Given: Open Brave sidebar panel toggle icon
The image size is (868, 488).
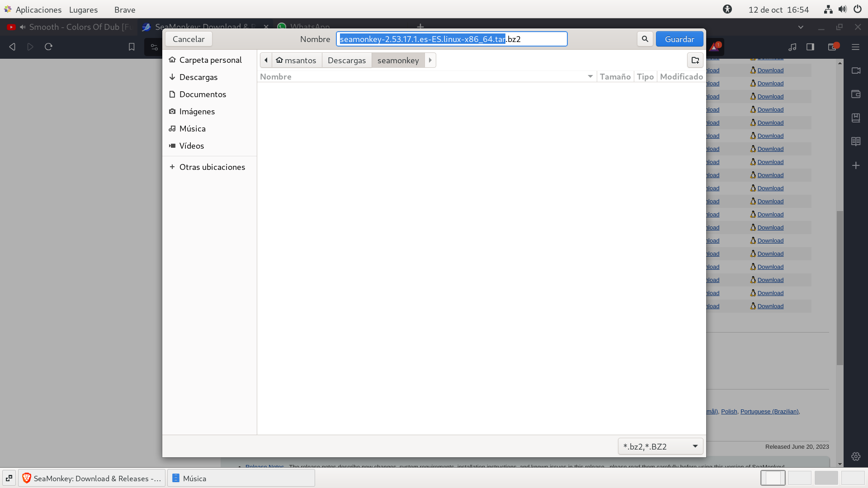Looking at the screenshot, I should tap(810, 47).
